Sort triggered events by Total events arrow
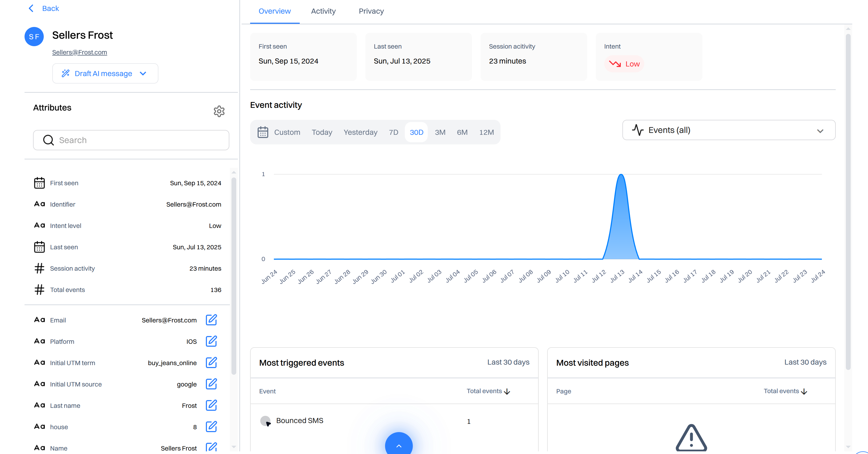 (507, 391)
